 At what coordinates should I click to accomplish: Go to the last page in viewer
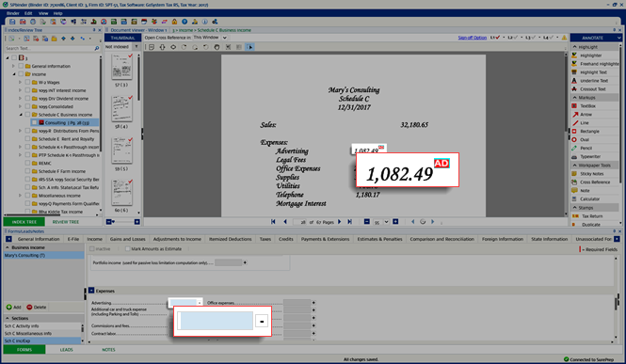349,222
